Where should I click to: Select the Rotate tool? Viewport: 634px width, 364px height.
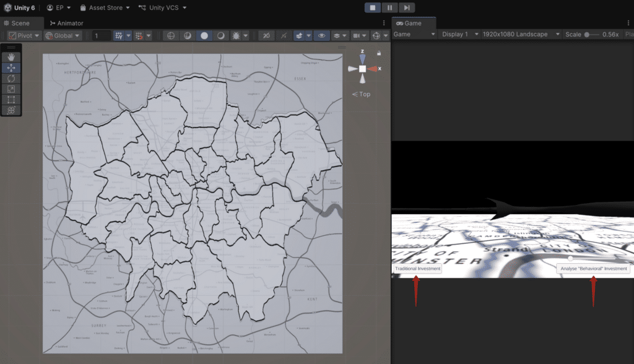pyautogui.click(x=11, y=78)
